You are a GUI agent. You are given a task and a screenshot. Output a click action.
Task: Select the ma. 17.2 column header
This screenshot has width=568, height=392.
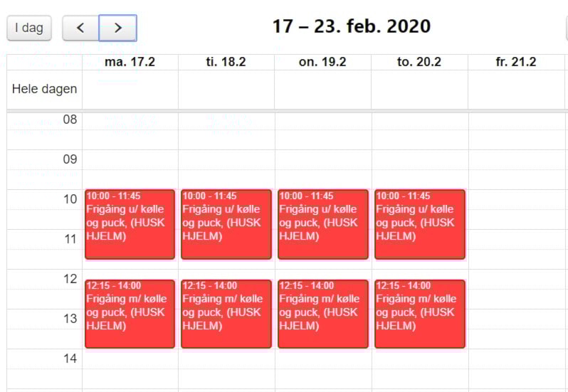(x=130, y=62)
